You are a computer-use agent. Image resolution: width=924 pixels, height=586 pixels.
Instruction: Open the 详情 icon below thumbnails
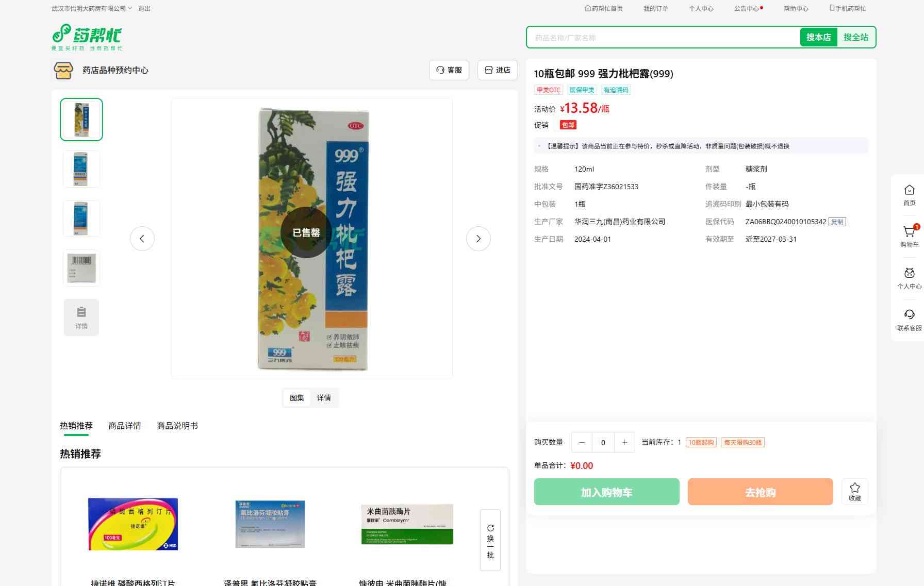point(81,317)
